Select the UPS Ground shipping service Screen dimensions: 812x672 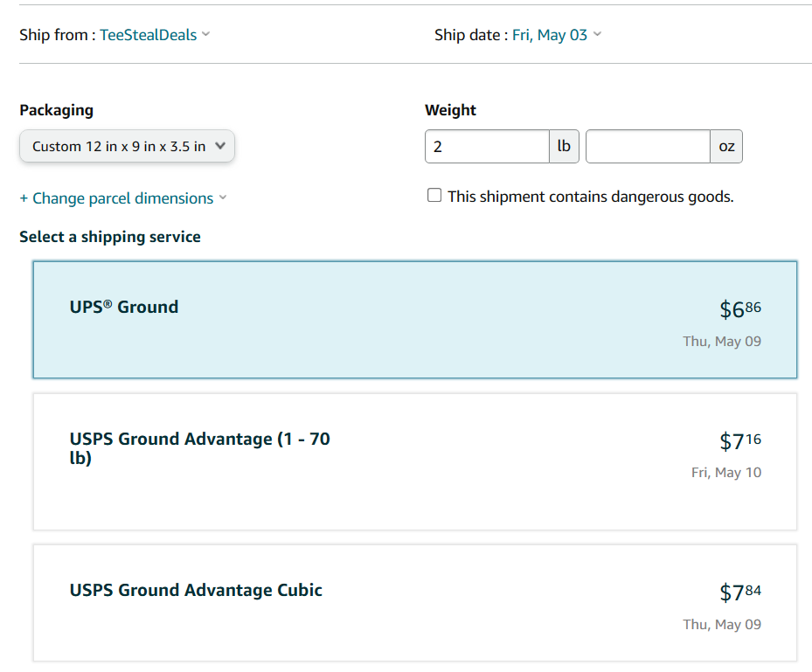(415, 320)
